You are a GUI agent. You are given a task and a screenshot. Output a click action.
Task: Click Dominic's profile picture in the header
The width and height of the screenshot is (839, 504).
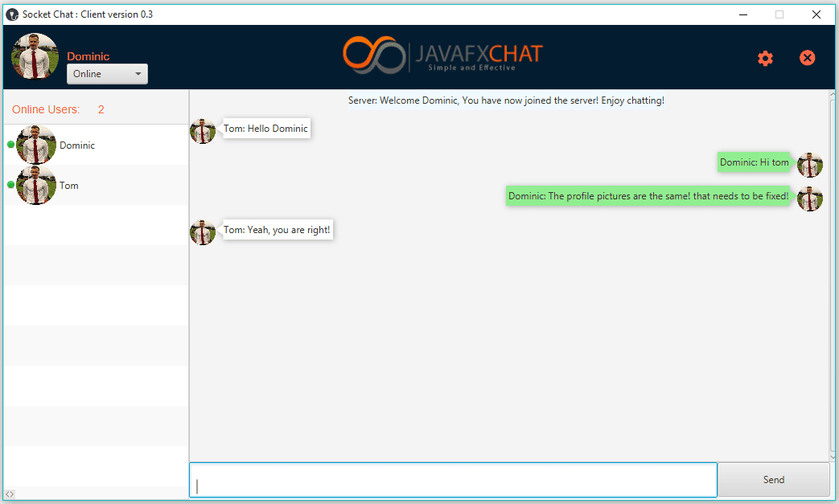click(35, 56)
